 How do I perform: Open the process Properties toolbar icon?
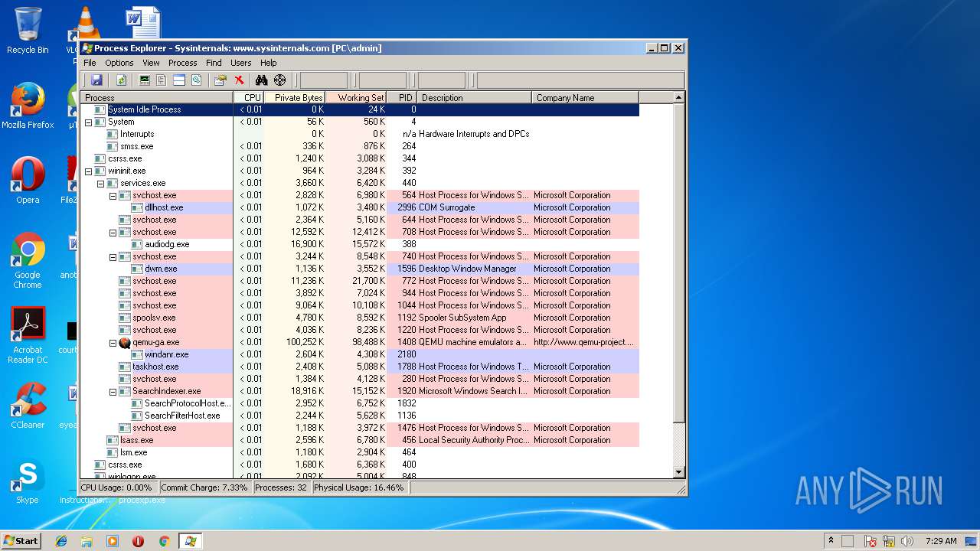click(220, 80)
